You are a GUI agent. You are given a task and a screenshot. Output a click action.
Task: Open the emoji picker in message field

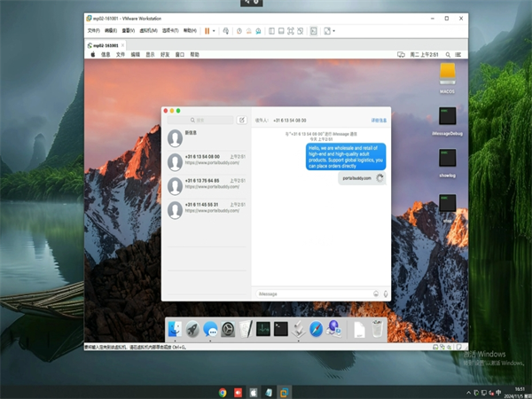(x=376, y=293)
